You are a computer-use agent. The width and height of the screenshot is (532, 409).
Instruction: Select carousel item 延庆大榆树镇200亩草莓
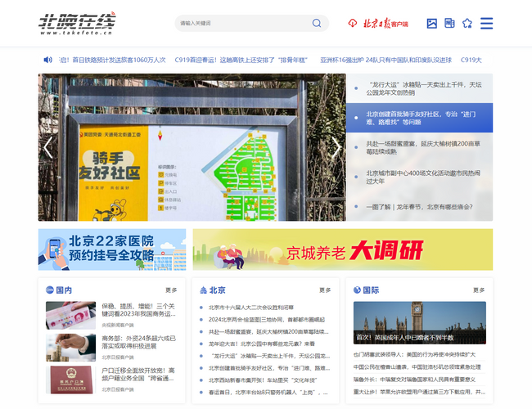(x=419, y=147)
